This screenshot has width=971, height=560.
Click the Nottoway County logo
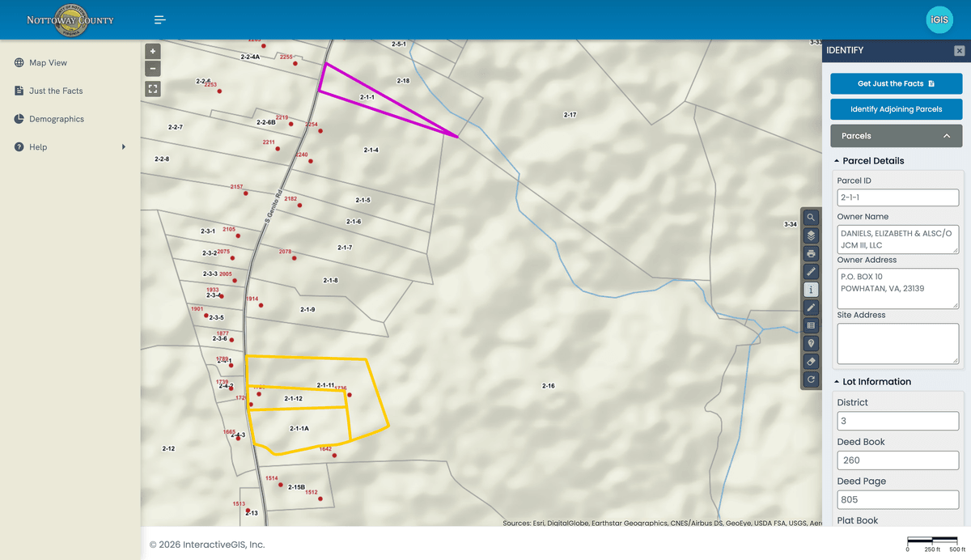tap(70, 19)
